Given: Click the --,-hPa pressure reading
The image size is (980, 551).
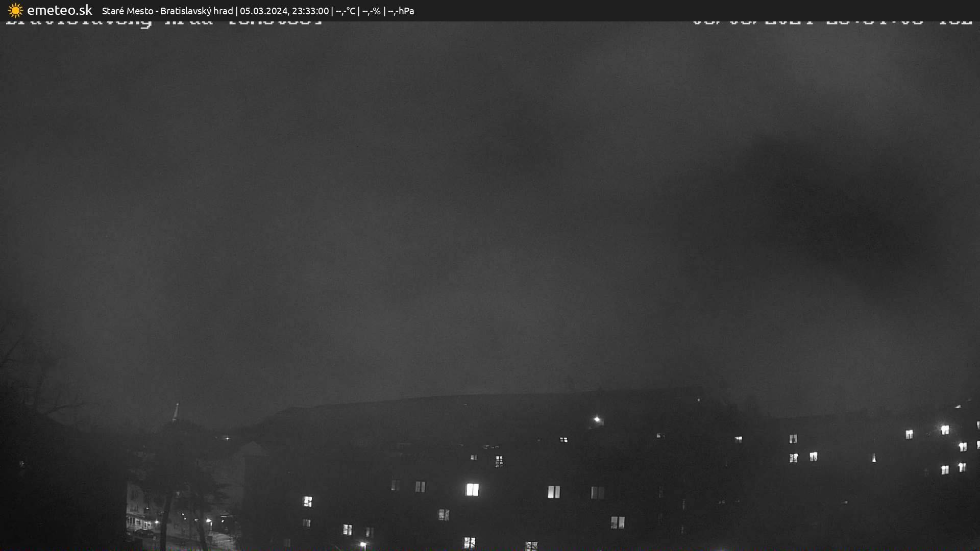Looking at the screenshot, I should (401, 11).
